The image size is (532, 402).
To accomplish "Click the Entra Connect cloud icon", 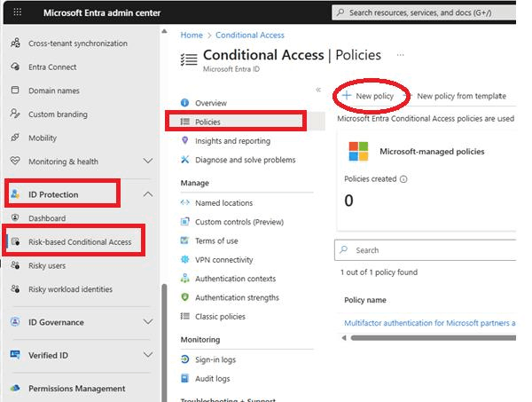I will coord(15,67).
